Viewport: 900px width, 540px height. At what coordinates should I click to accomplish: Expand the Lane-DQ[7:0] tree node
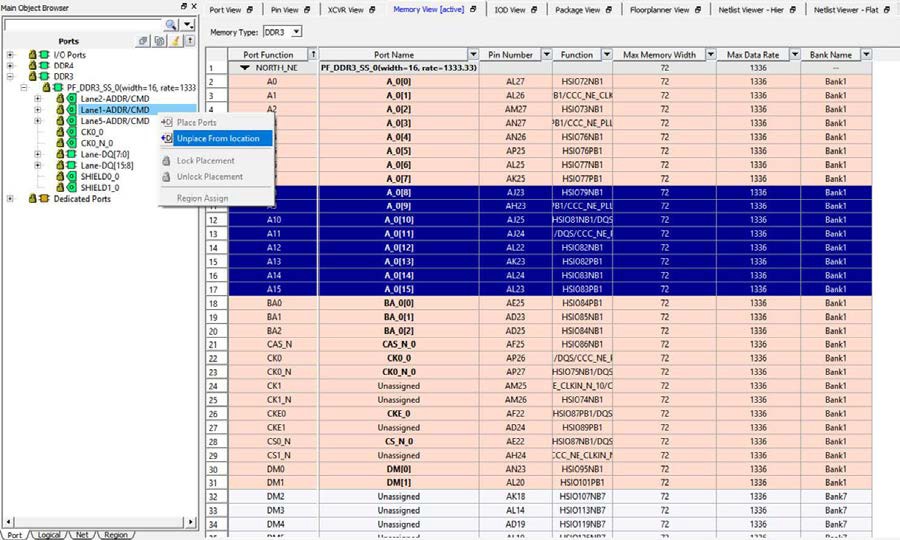pyautogui.click(x=38, y=154)
